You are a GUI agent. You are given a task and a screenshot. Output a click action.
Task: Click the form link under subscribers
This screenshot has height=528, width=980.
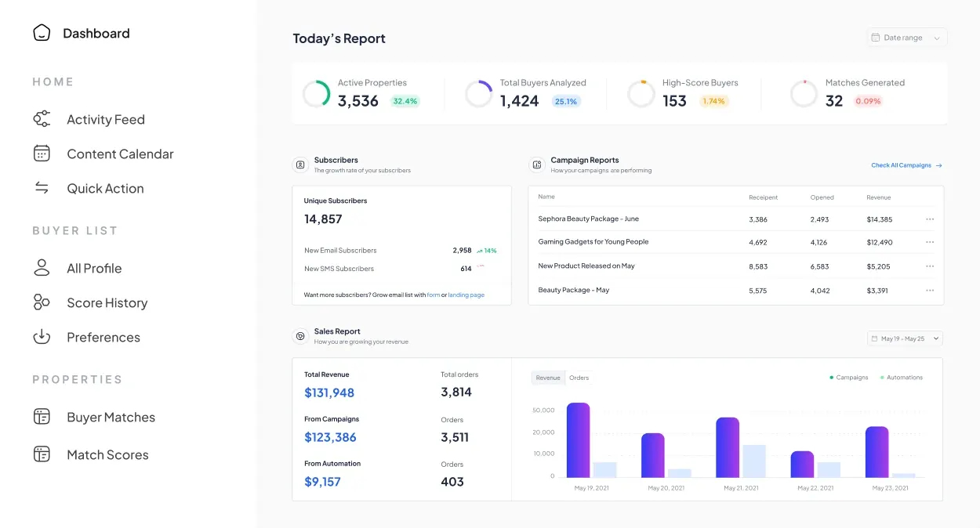click(x=434, y=295)
